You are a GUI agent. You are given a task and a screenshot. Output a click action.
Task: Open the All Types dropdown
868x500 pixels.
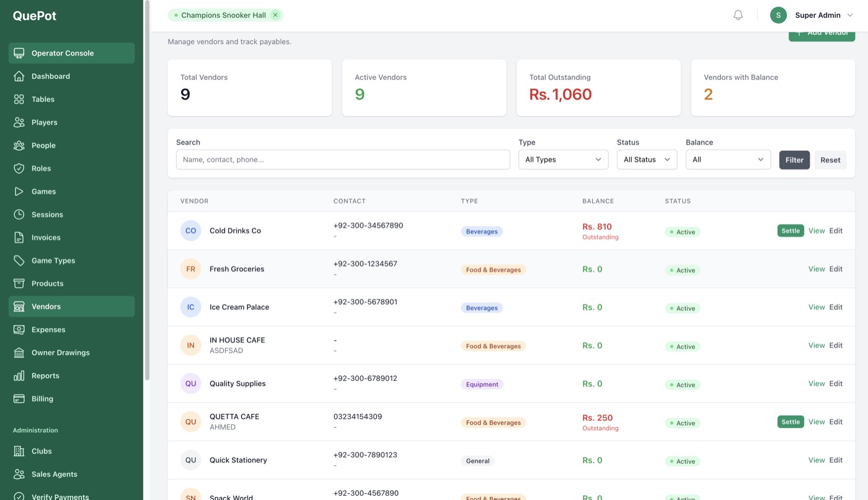tap(563, 159)
